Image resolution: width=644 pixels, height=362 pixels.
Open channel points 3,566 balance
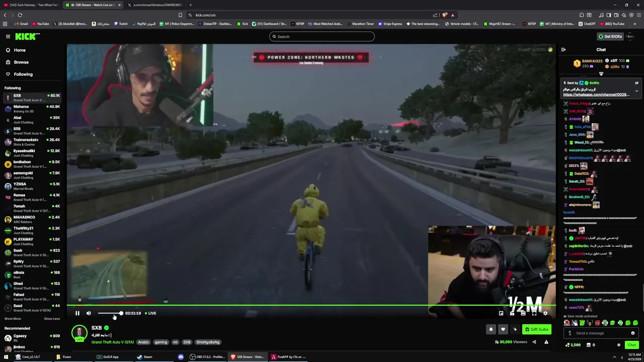click(573, 345)
